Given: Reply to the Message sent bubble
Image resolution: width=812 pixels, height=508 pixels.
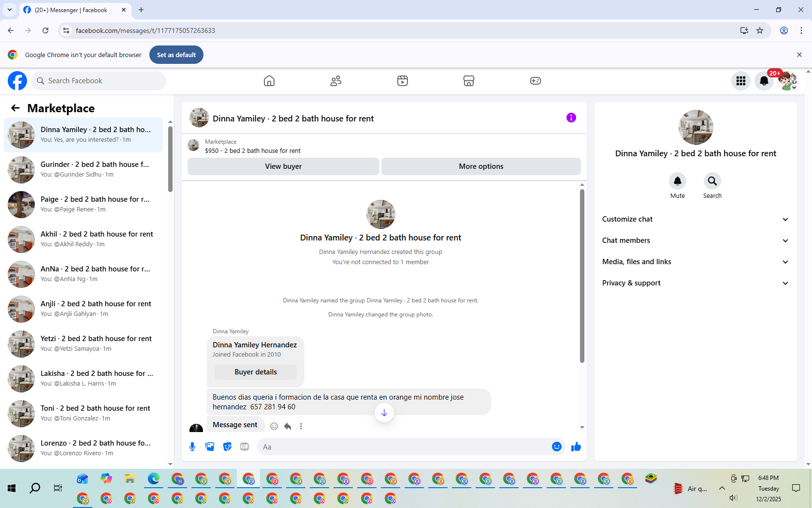Looking at the screenshot, I should point(288,426).
